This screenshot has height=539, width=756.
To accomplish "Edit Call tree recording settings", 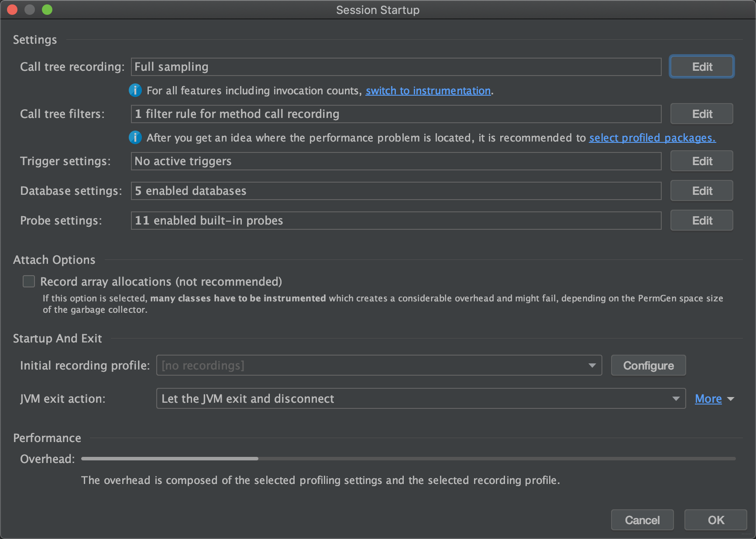I will click(701, 67).
